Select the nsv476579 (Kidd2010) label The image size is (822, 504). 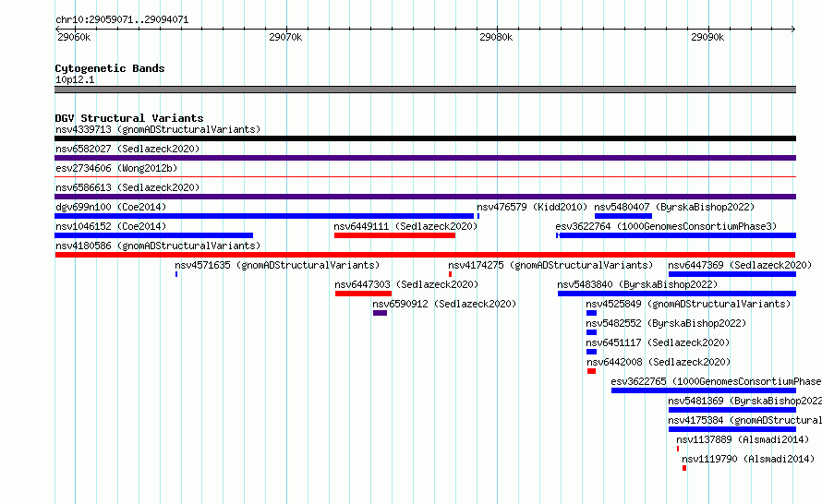pos(532,207)
